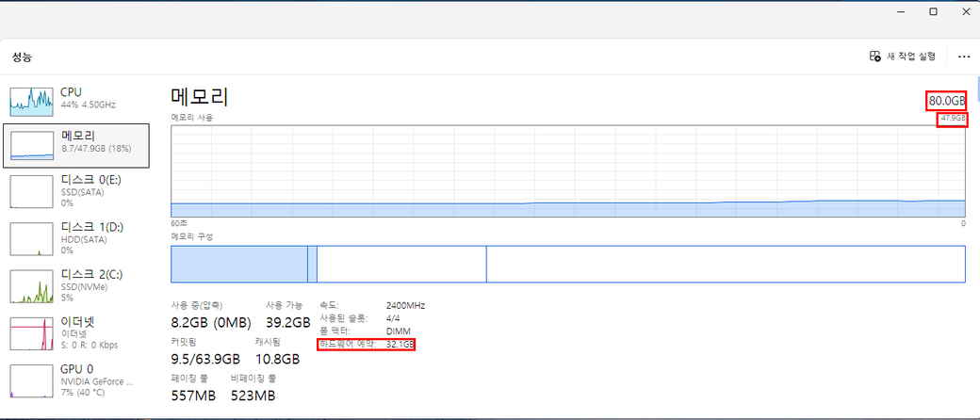Click the GPU 0 graph thumbnail icon

[x=33, y=380]
